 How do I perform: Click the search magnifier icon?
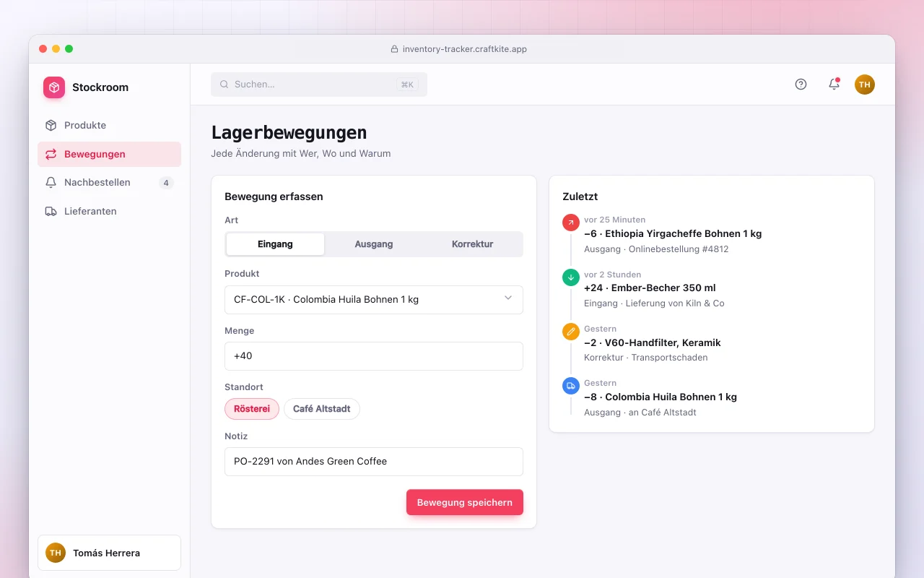tap(225, 85)
